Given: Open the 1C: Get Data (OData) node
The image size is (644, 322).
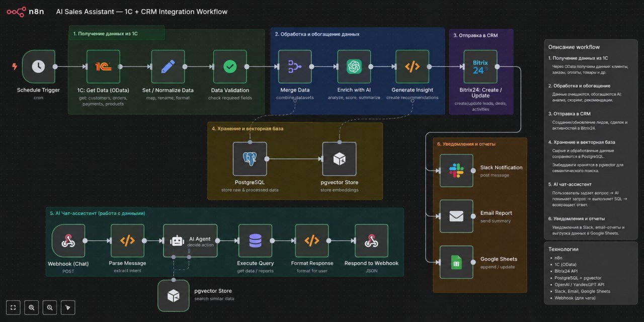Looking at the screenshot, I should click(103, 66).
